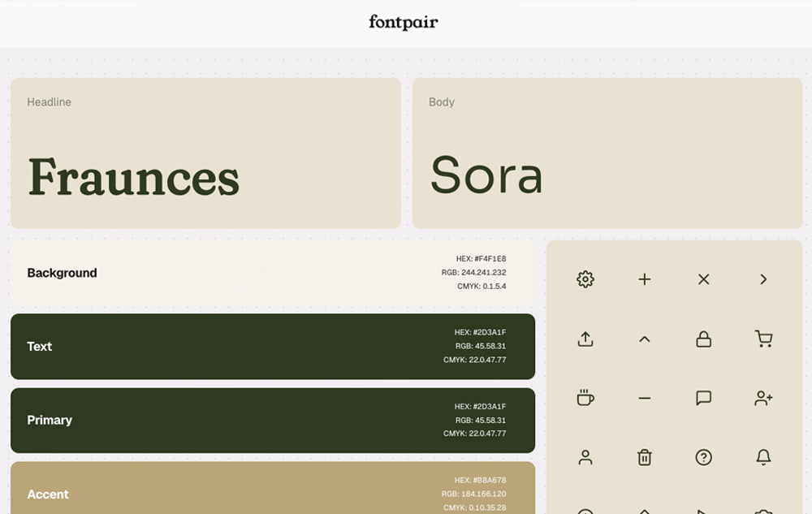Click the coffee cup icon
This screenshot has height=514, width=812.
585,398
